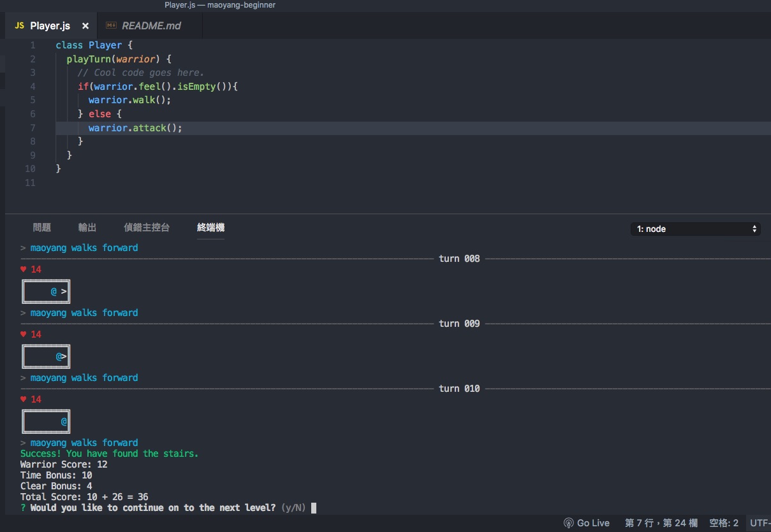Switch to the 輸出 (Output) panel
The image size is (771, 532).
click(x=87, y=227)
